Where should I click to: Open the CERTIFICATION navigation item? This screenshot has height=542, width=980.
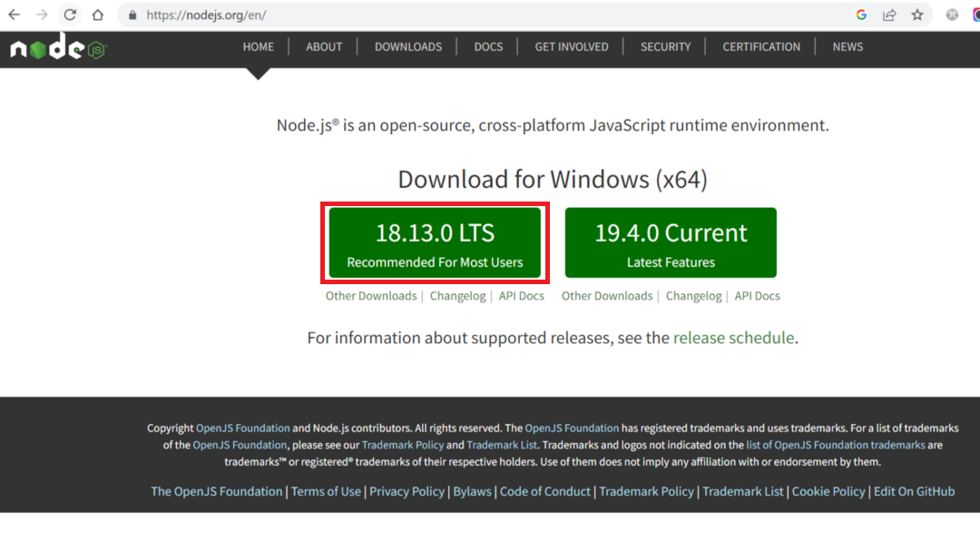tap(761, 47)
